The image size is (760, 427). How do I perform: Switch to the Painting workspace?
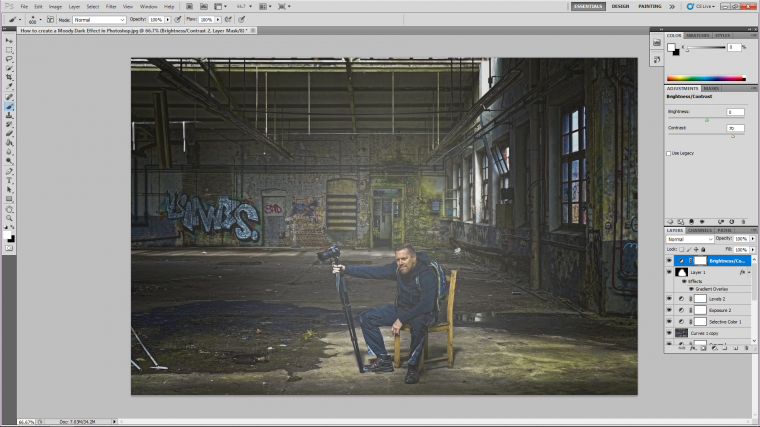tap(649, 6)
